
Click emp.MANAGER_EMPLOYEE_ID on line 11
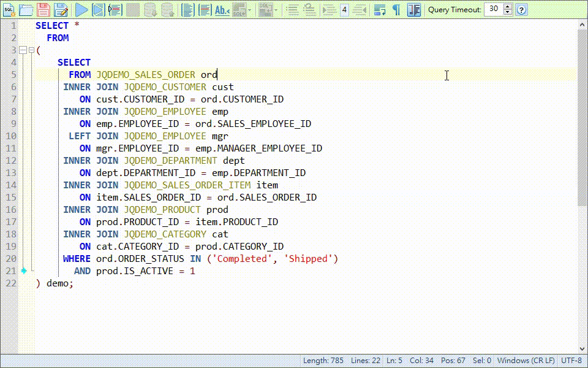tap(258, 148)
